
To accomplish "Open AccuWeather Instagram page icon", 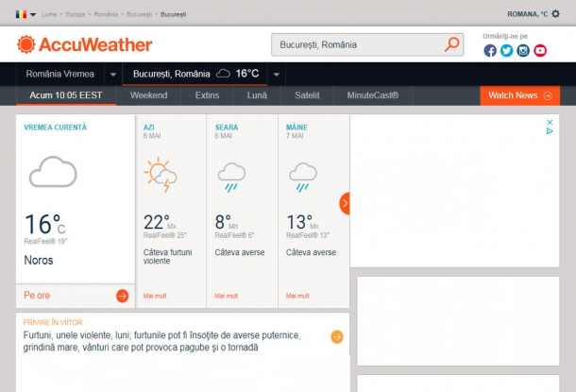I will click(x=523, y=51).
